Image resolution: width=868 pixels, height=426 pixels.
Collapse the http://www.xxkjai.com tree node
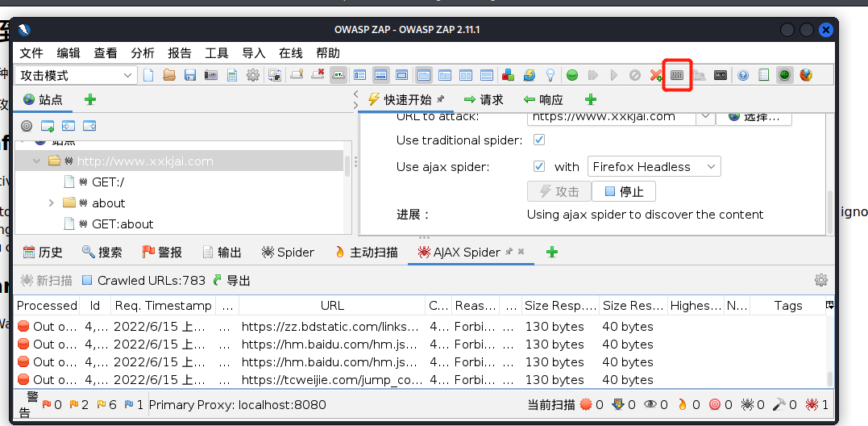(37, 161)
